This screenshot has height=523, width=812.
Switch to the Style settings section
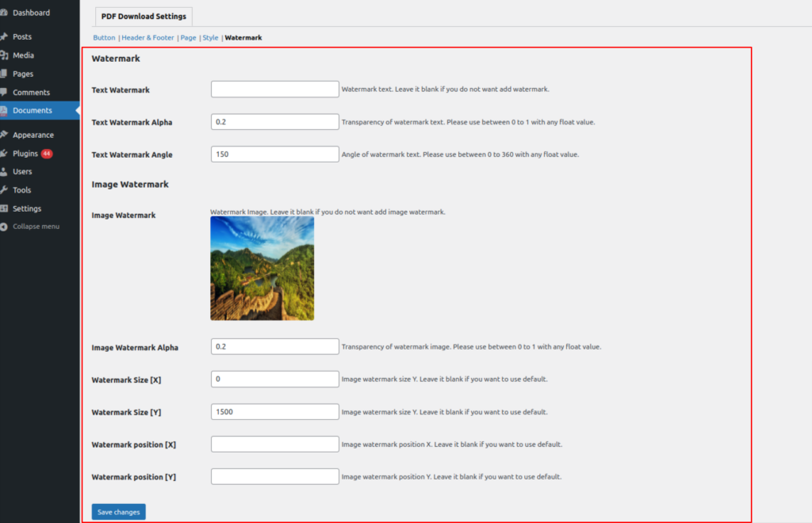click(210, 37)
